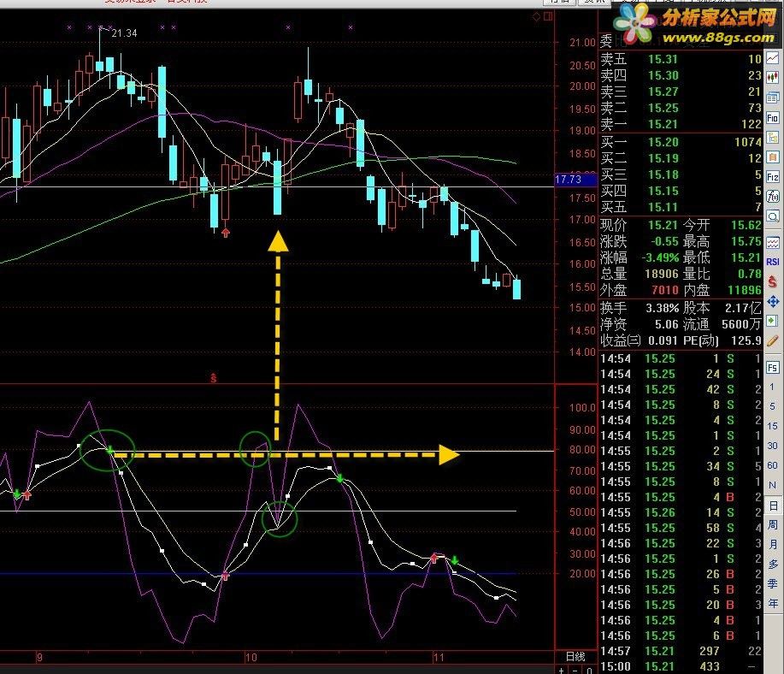The height and width of the screenshot is (674, 784).
Task: Click month marker 11 on time axis
Action: [x=439, y=657]
